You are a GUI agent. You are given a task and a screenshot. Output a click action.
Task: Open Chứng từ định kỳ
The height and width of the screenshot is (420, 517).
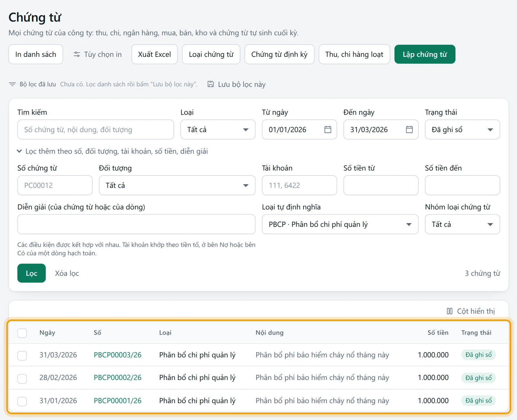[279, 54]
